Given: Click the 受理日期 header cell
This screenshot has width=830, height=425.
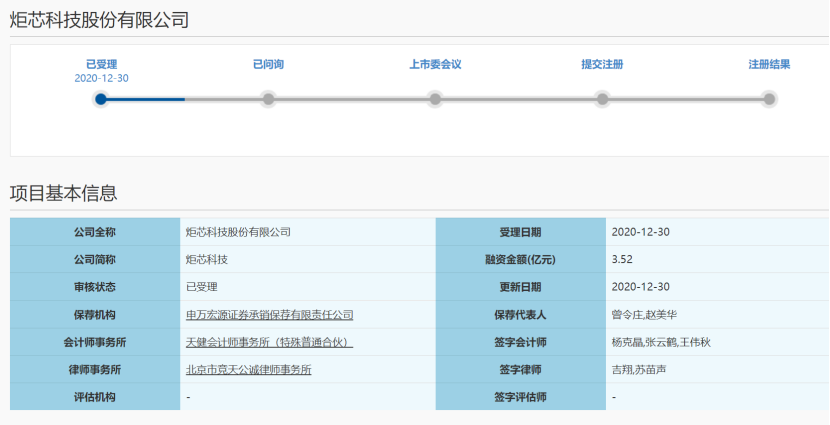Looking at the screenshot, I should click(520, 232).
